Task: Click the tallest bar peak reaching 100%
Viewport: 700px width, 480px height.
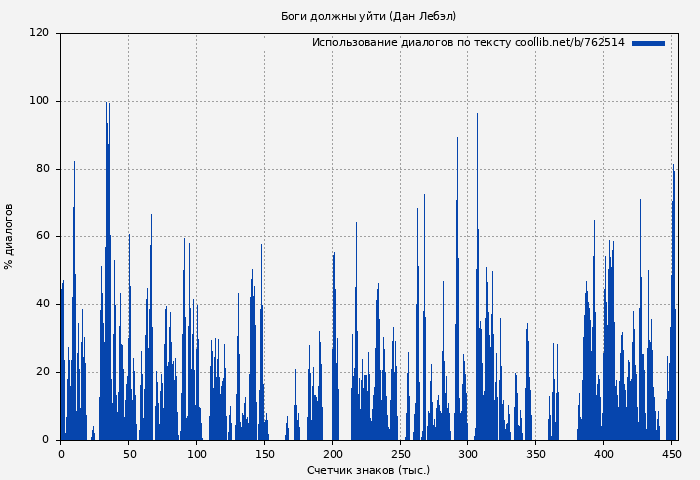Action: point(107,104)
